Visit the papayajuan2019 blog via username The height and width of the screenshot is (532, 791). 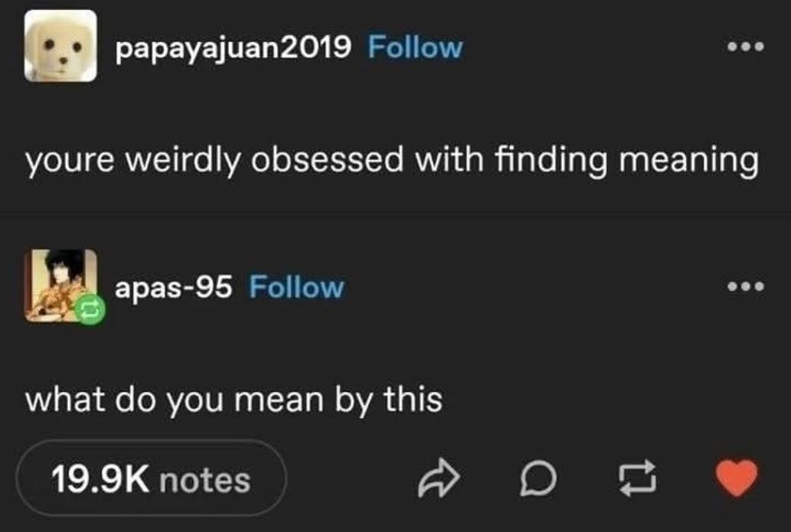[x=234, y=47]
